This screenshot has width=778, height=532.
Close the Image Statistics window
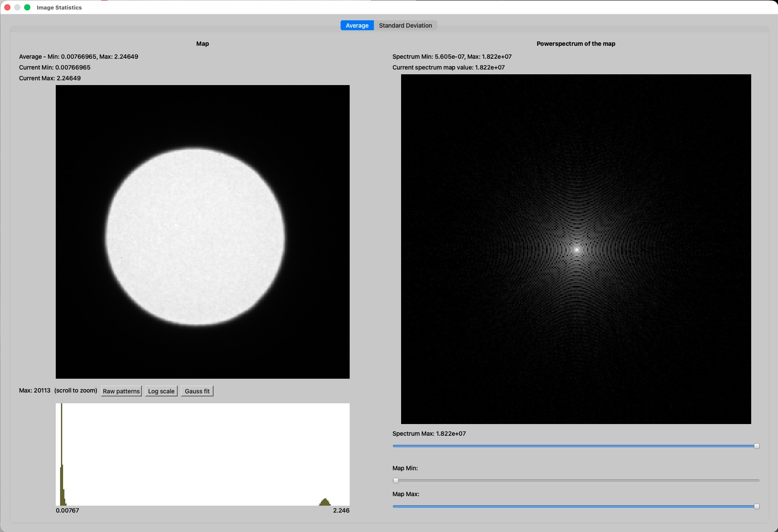tap(7, 7)
